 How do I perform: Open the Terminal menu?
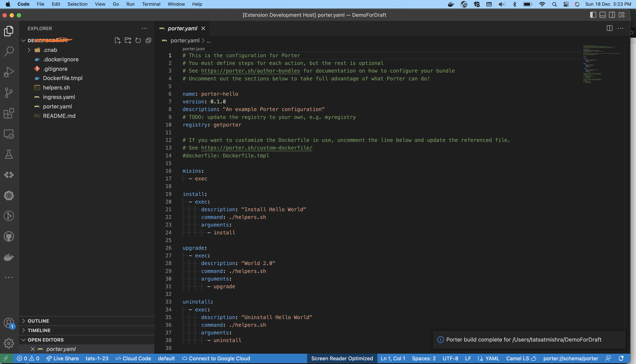point(151,4)
